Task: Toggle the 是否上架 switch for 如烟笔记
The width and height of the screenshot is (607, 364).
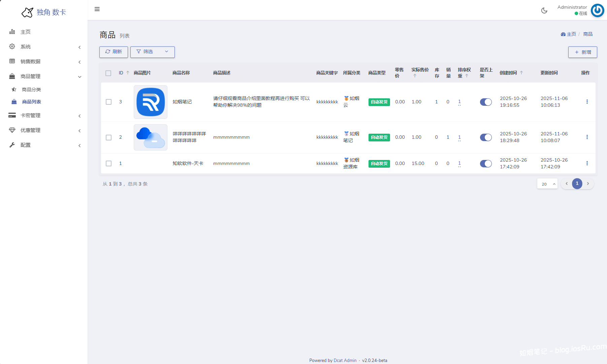Action: coord(486,102)
